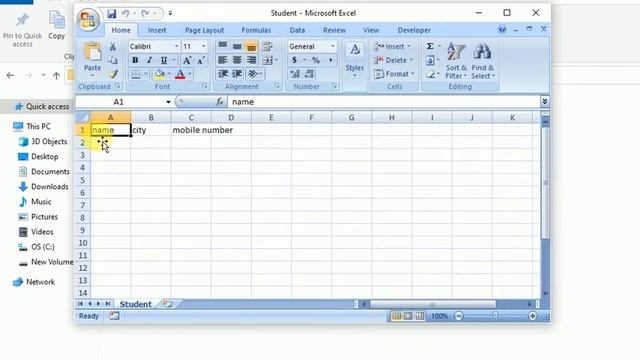
Task: Align text left
Action: click(222, 60)
